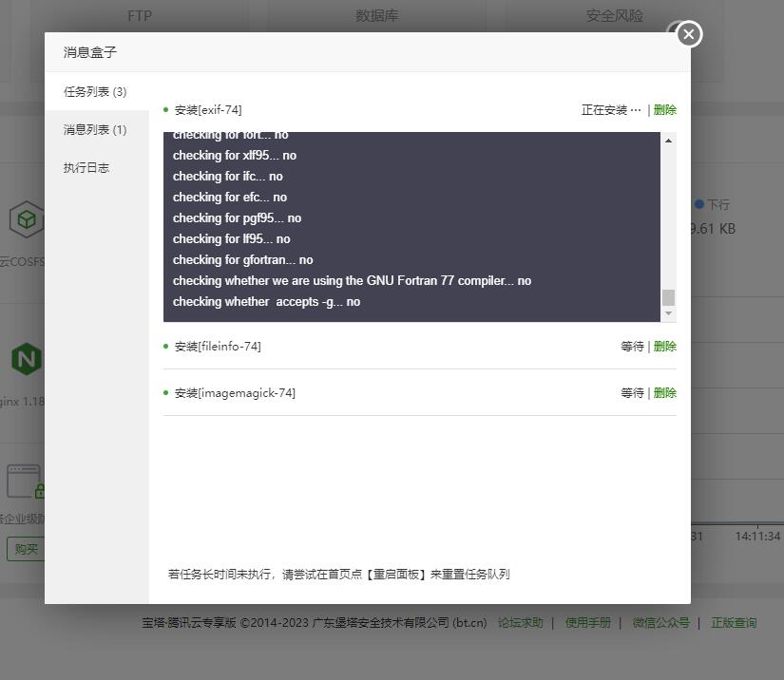Delete the exif-74 install task

[x=665, y=109]
